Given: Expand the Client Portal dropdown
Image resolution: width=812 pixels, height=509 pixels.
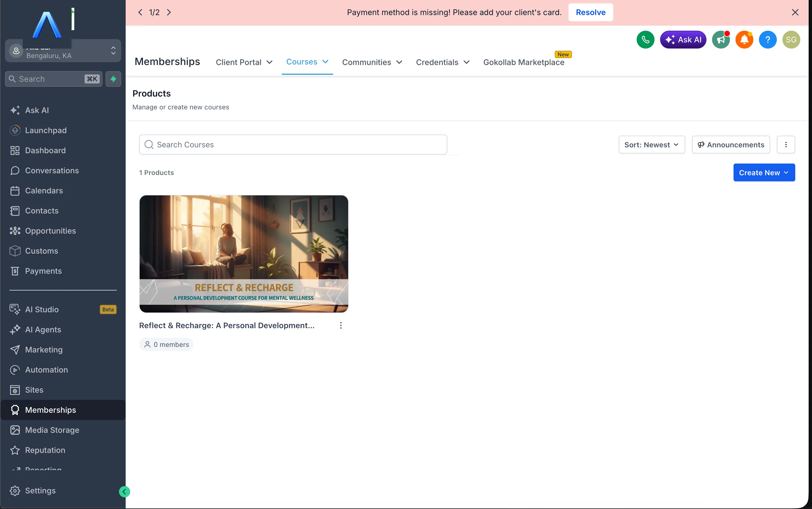Looking at the screenshot, I should click(244, 62).
